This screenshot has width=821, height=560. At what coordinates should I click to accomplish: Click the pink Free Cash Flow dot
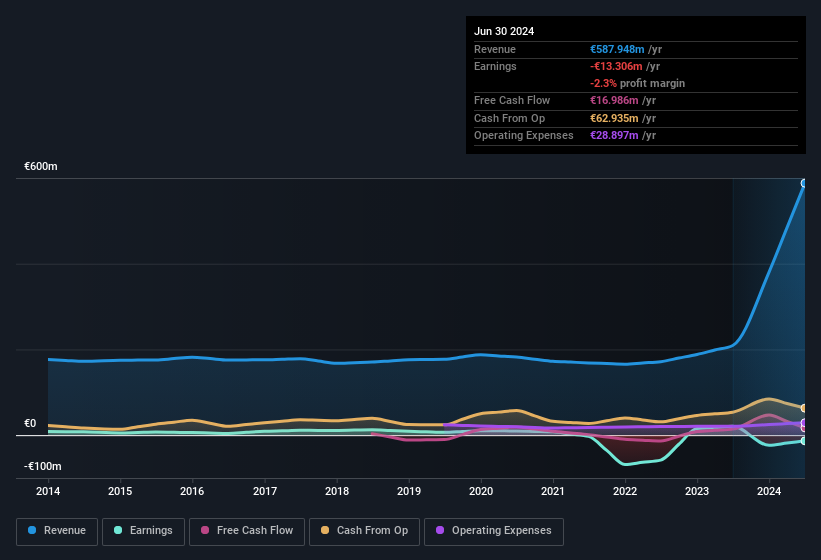(206, 531)
